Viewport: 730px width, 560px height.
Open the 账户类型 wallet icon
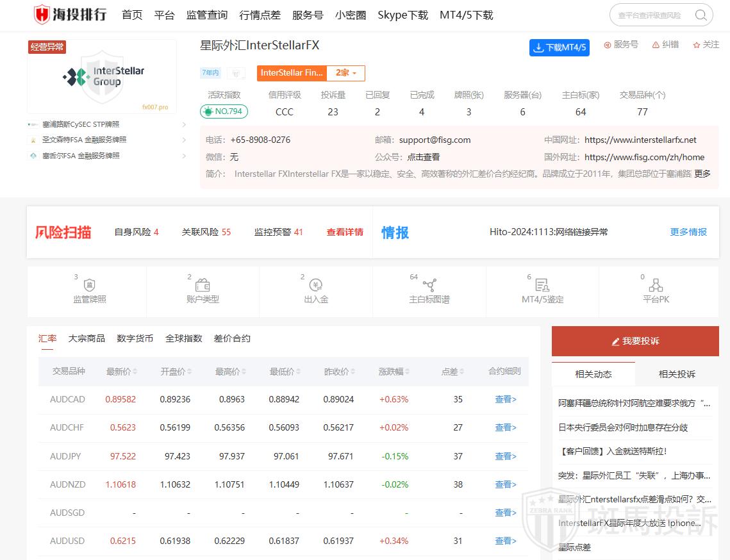coord(203,285)
